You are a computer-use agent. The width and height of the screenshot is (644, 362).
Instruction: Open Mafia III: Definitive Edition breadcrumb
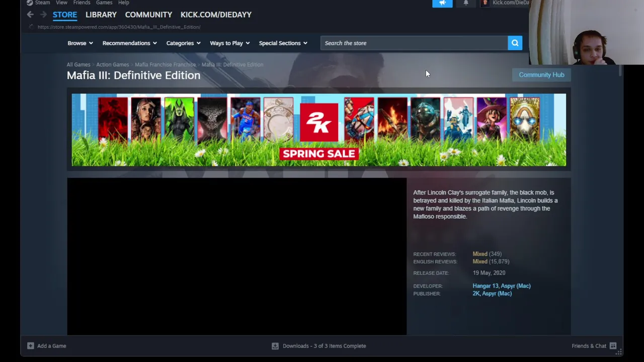point(232,64)
